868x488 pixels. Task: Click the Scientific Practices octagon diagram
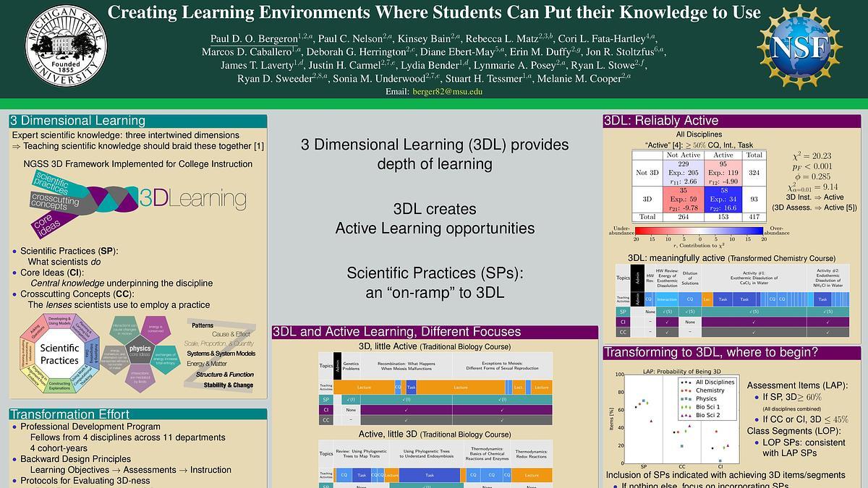pyautogui.click(x=59, y=354)
